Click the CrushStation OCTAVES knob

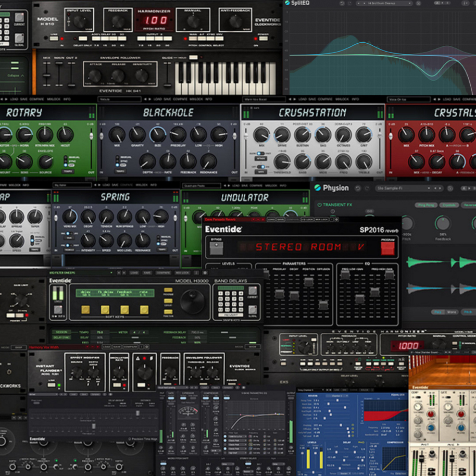(343, 135)
